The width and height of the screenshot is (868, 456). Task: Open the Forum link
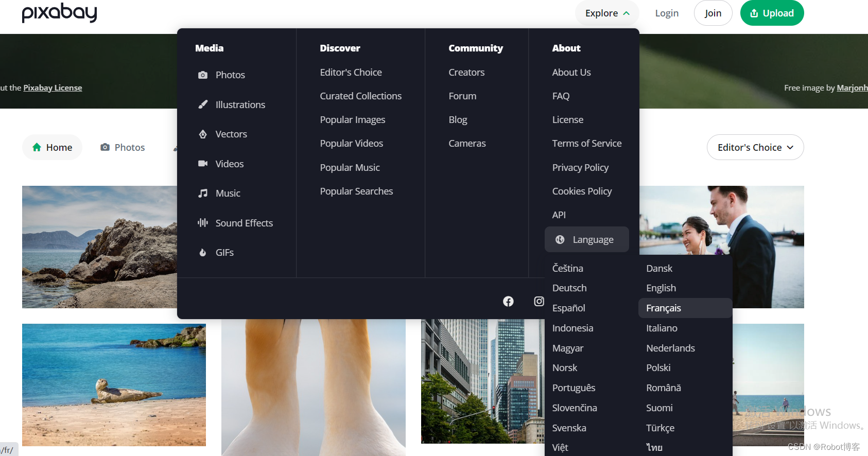point(462,96)
